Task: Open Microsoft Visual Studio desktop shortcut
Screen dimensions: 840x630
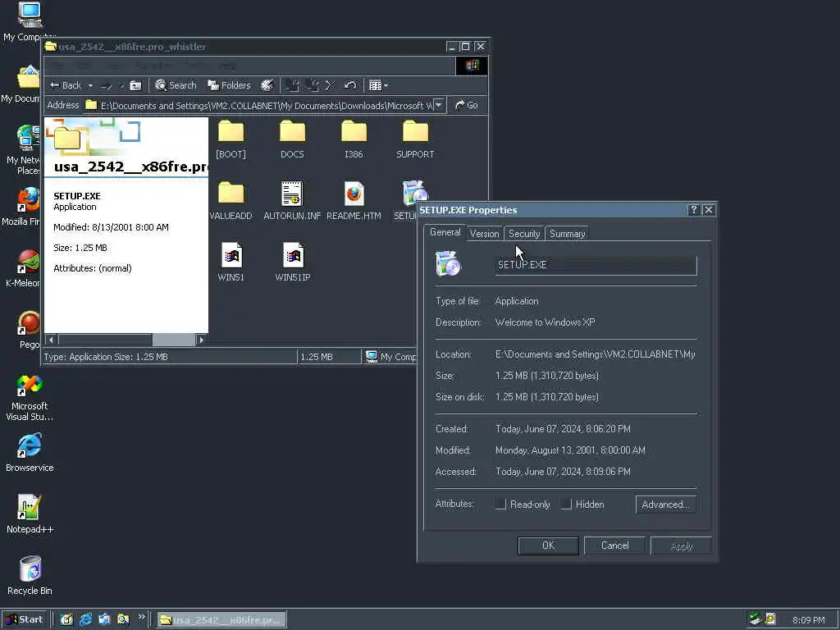Action: (30, 397)
